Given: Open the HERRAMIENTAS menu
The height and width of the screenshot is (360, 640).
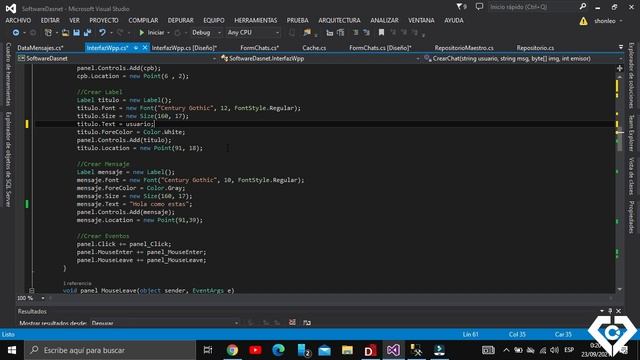Looking at the screenshot, I should [255, 20].
